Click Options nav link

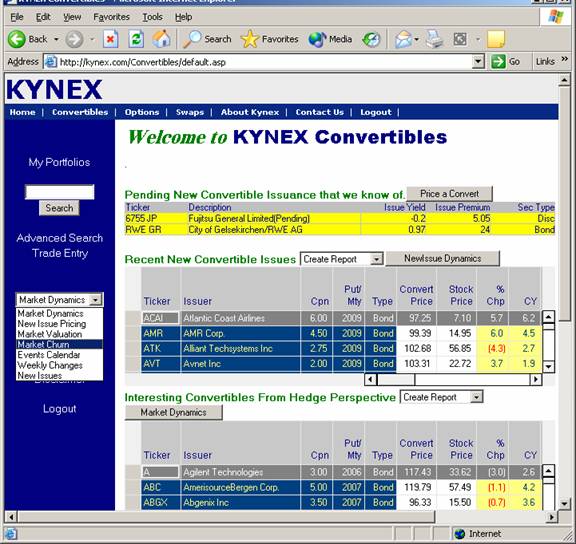tap(142, 112)
